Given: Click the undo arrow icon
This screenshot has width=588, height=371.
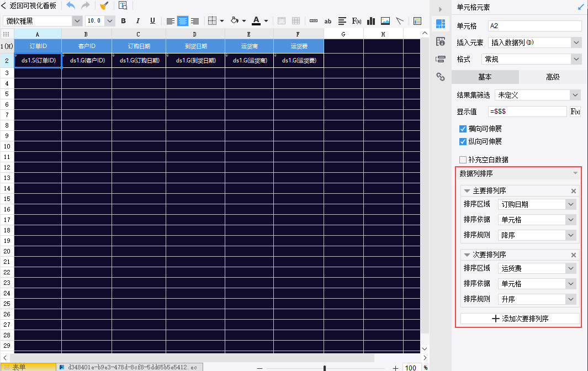Looking at the screenshot, I should (x=71, y=6).
